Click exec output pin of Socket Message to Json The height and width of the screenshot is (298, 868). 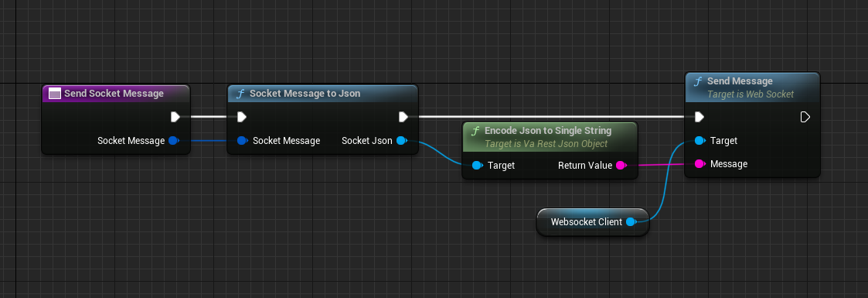(x=403, y=117)
